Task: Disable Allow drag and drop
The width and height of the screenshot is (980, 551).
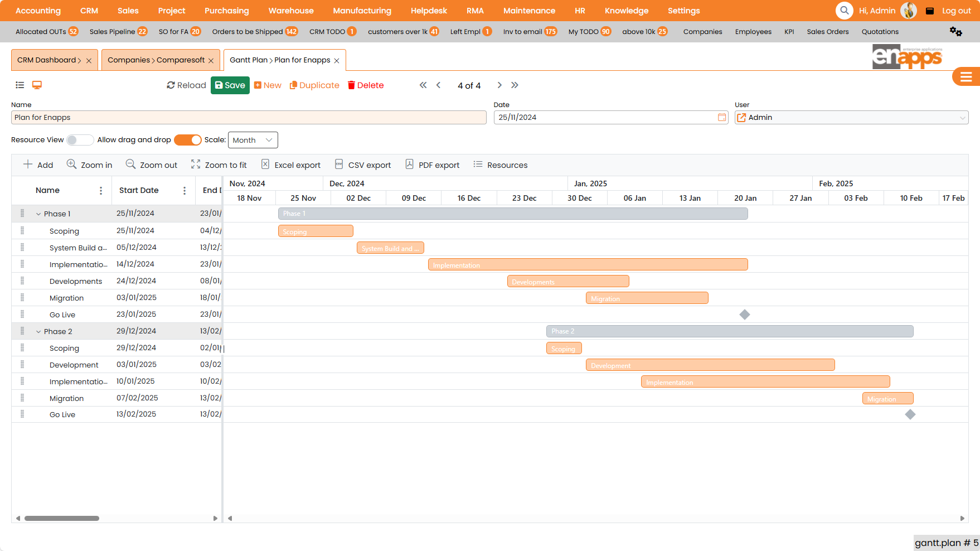Action: coord(188,139)
